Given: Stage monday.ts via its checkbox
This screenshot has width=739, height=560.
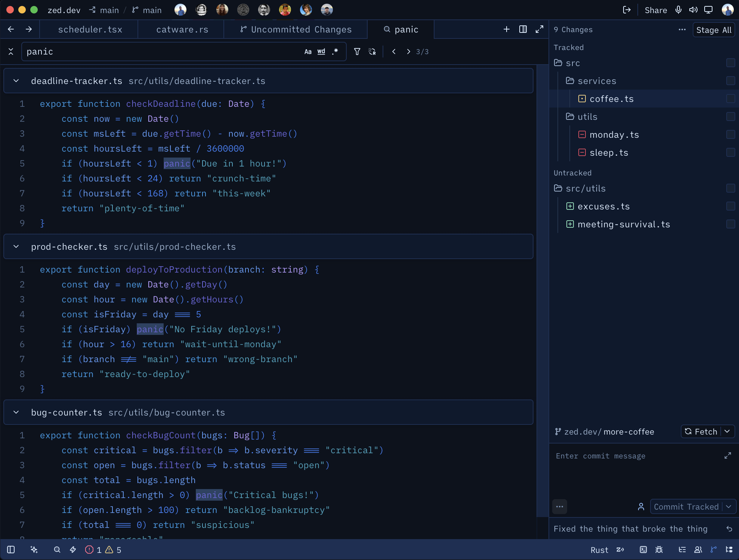Looking at the screenshot, I should click(x=730, y=135).
